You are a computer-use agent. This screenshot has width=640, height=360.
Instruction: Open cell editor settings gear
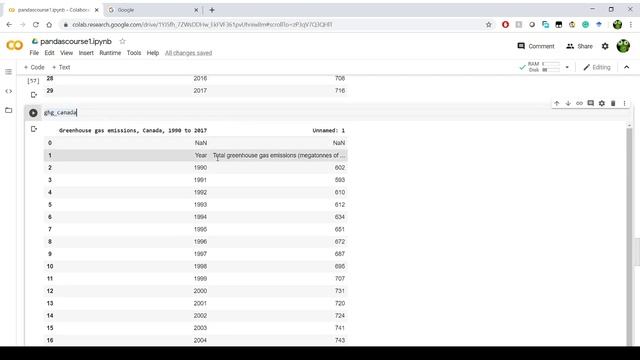coord(602,104)
